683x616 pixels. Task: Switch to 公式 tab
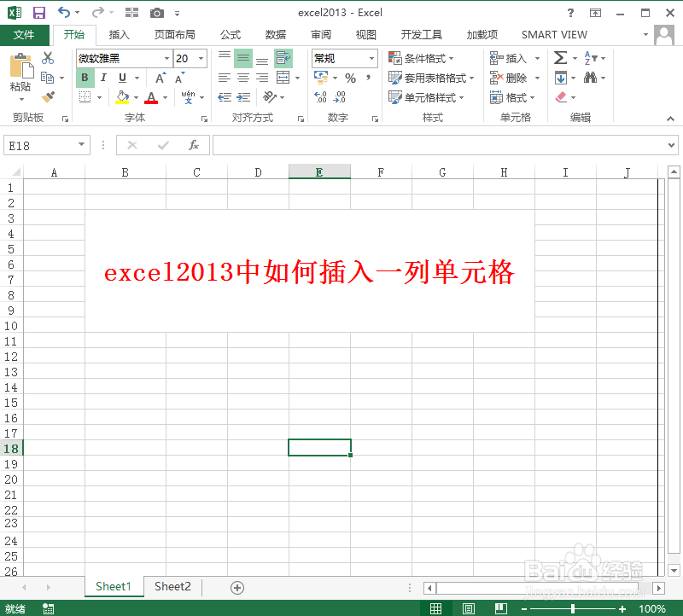coord(231,35)
